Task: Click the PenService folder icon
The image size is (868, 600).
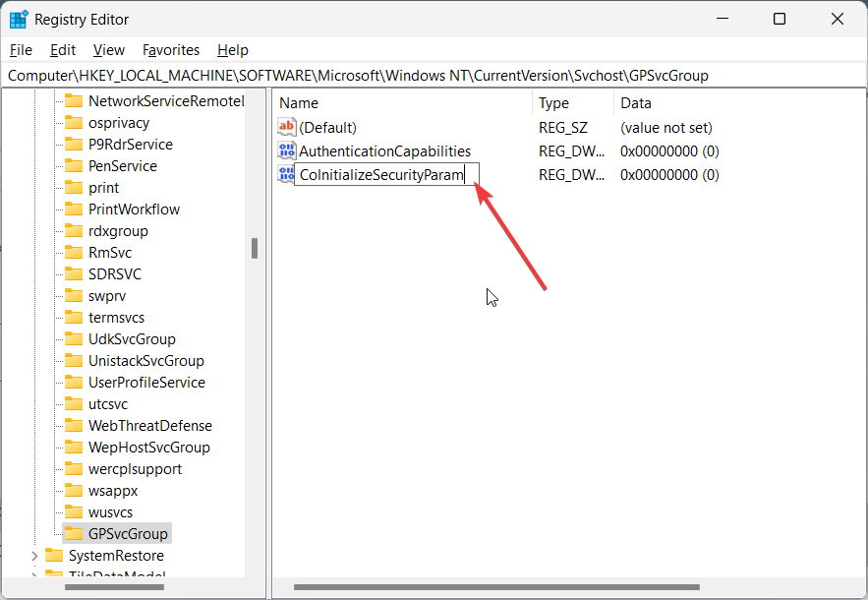Action: pyautogui.click(x=73, y=165)
